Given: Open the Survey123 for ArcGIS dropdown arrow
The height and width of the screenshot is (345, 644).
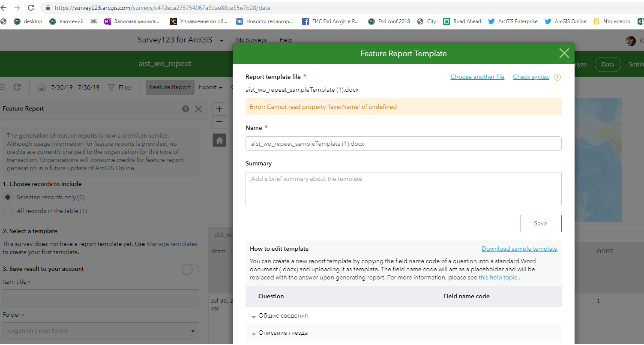Looking at the screenshot, I should pyautogui.click(x=222, y=41).
